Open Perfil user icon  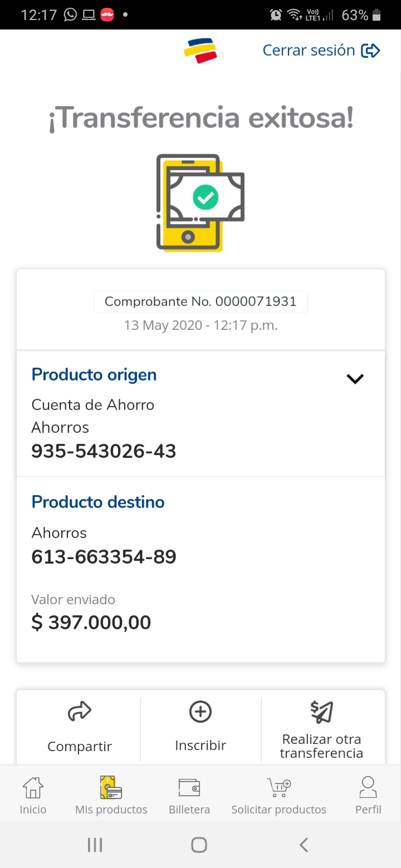pyautogui.click(x=368, y=788)
